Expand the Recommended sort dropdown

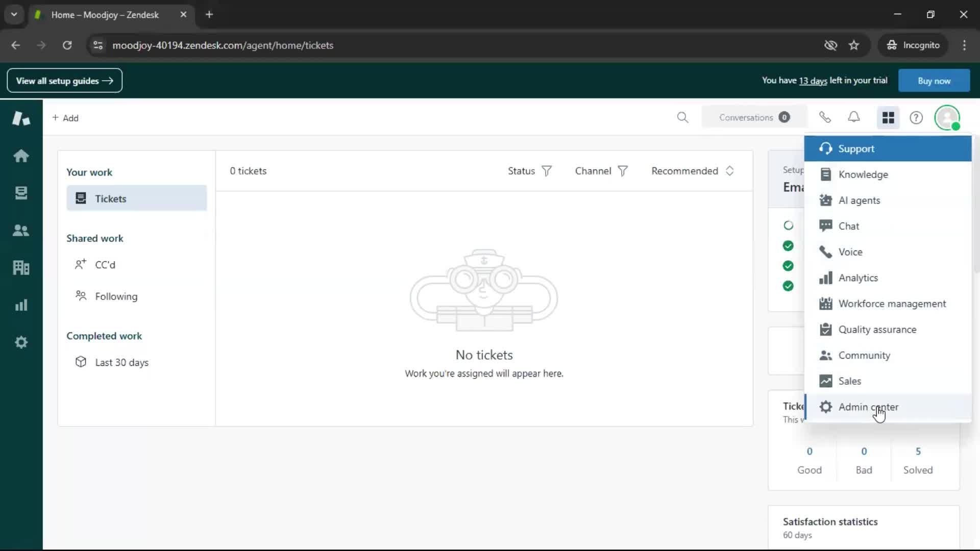point(693,171)
